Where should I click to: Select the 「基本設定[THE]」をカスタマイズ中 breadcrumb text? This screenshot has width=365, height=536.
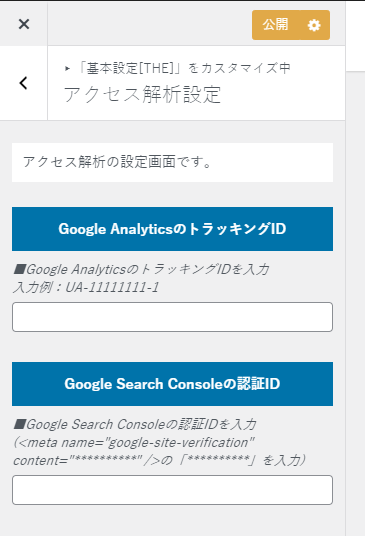pyautogui.click(x=183, y=68)
